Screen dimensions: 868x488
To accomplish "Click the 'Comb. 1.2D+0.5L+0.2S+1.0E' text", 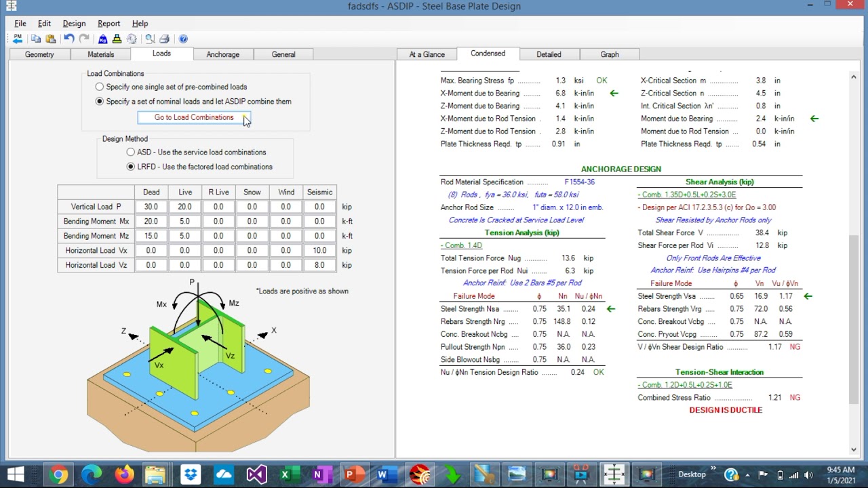I will [685, 385].
